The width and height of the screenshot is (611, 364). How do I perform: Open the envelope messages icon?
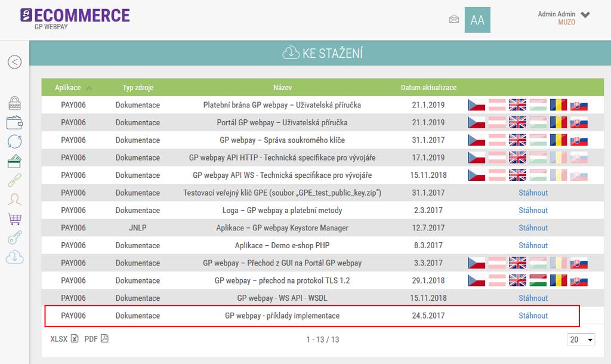[x=454, y=19]
